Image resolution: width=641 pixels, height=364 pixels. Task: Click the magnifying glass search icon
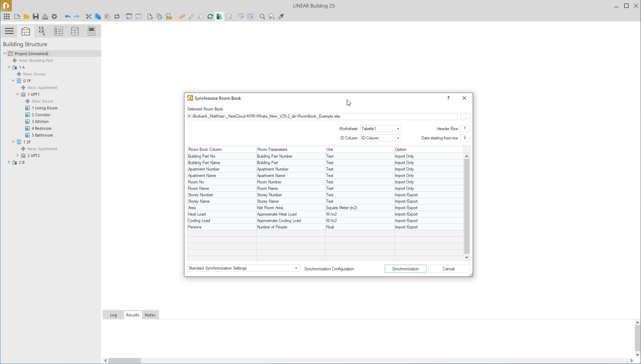tap(262, 16)
